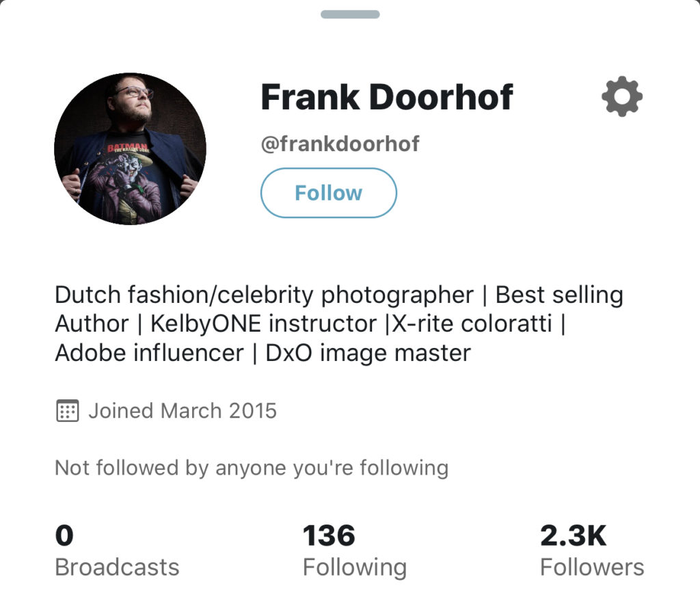Tap the 136 following count number
Image resolution: width=700 pixels, height=612 pixels.
click(x=329, y=535)
